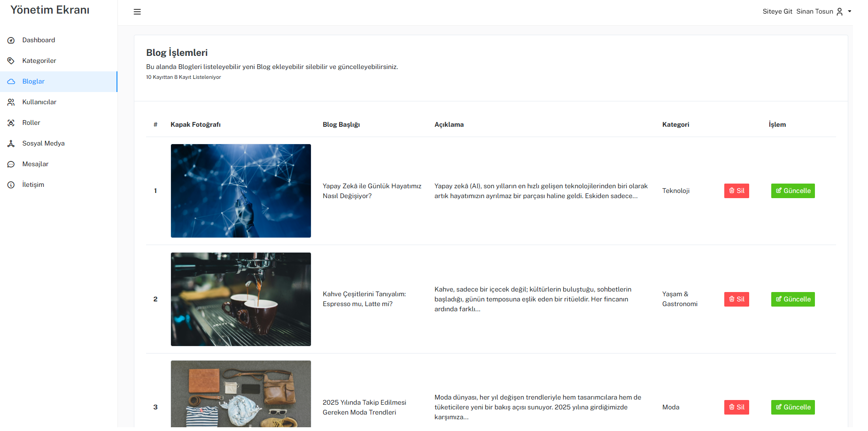Click the İletişim info icon

pyautogui.click(x=11, y=185)
